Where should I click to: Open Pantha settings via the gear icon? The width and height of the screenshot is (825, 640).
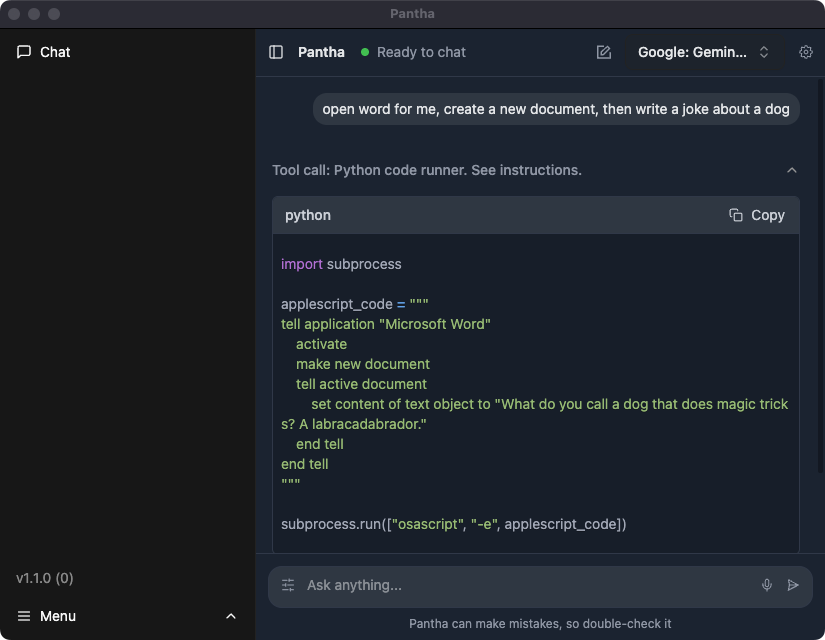coord(806,51)
